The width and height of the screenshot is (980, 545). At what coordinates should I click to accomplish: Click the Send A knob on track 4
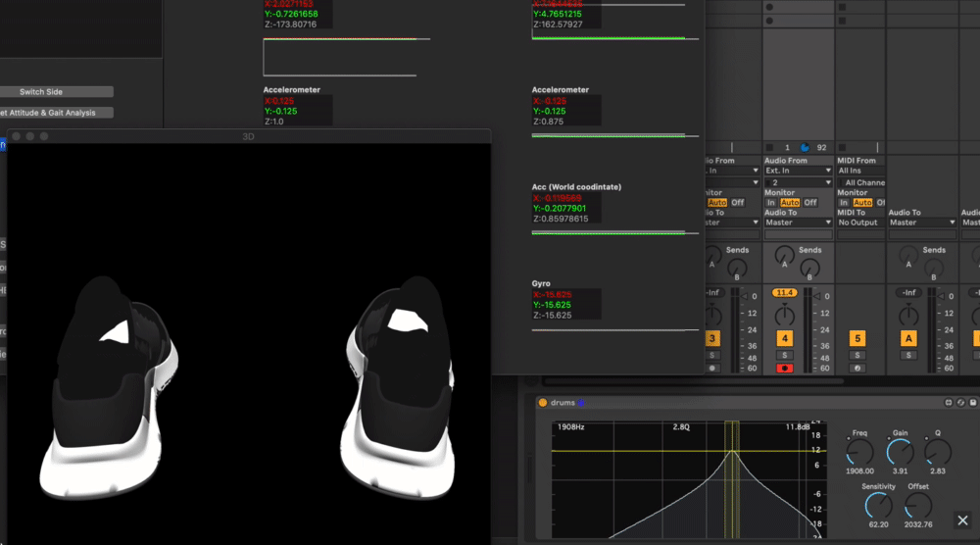coord(783,254)
